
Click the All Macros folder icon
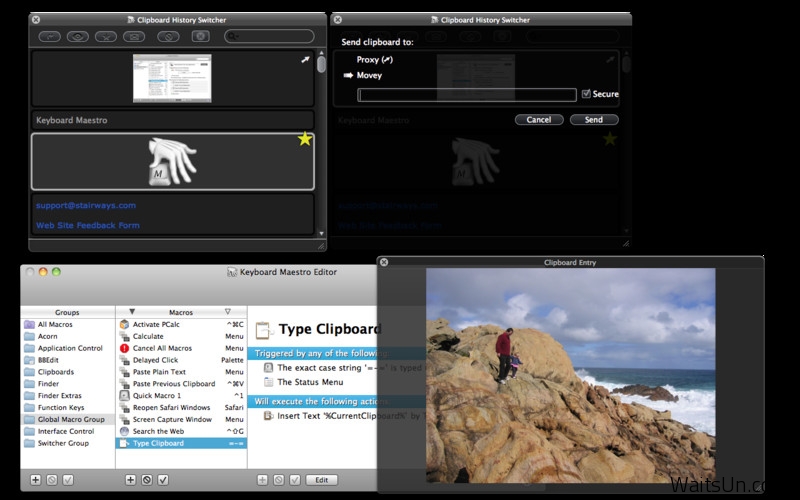coord(28,325)
